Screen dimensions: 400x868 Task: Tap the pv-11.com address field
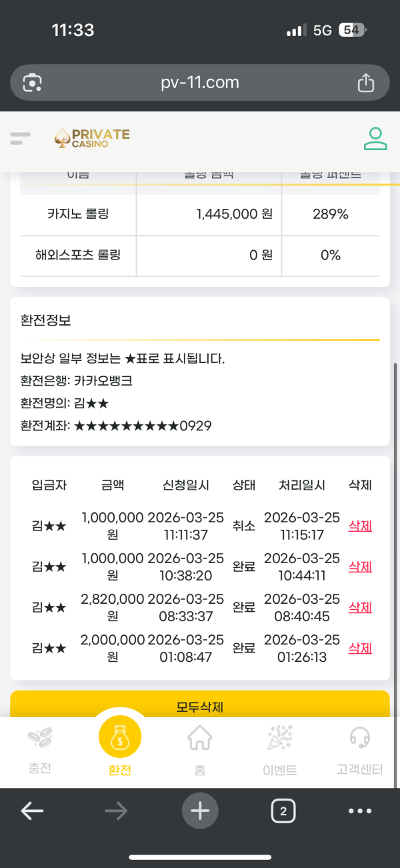pos(200,83)
